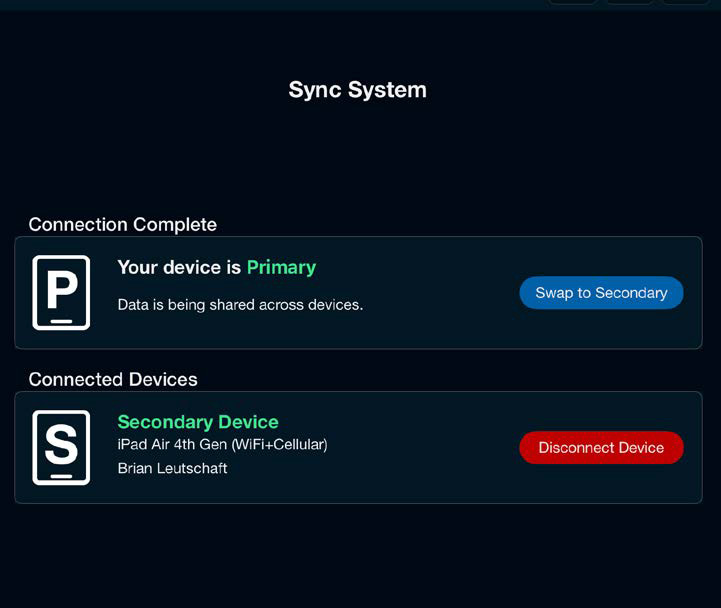Select the Primary device tablet icon
The width and height of the screenshot is (721, 608).
click(x=61, y=293)
